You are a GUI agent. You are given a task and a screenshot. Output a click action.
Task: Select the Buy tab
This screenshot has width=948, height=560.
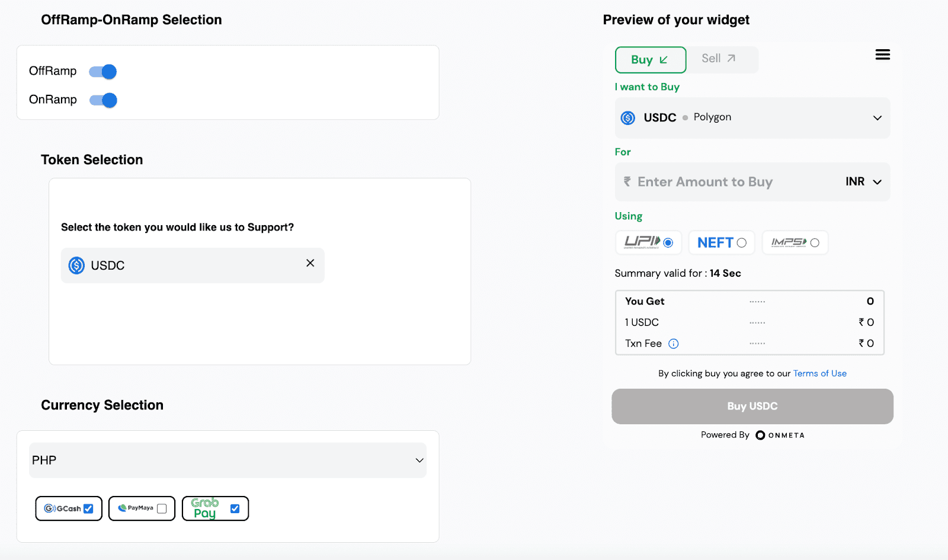(x=650, y=60)
